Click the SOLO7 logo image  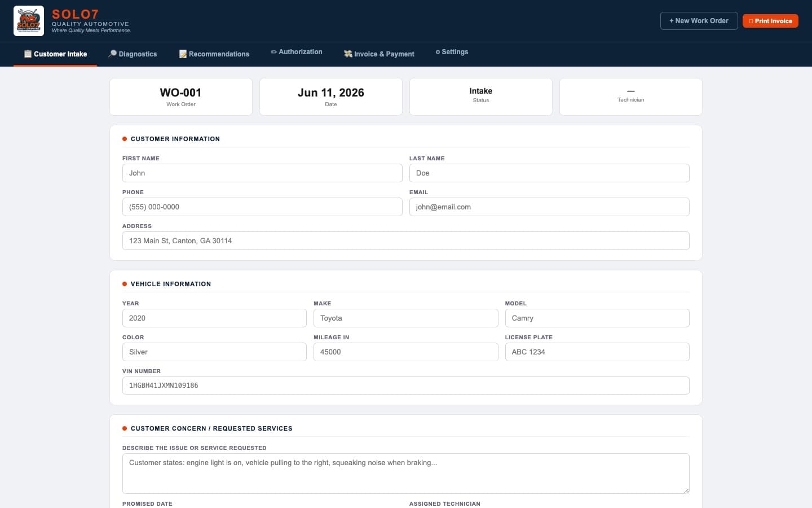pyautogui.click(x=29, y=21)
